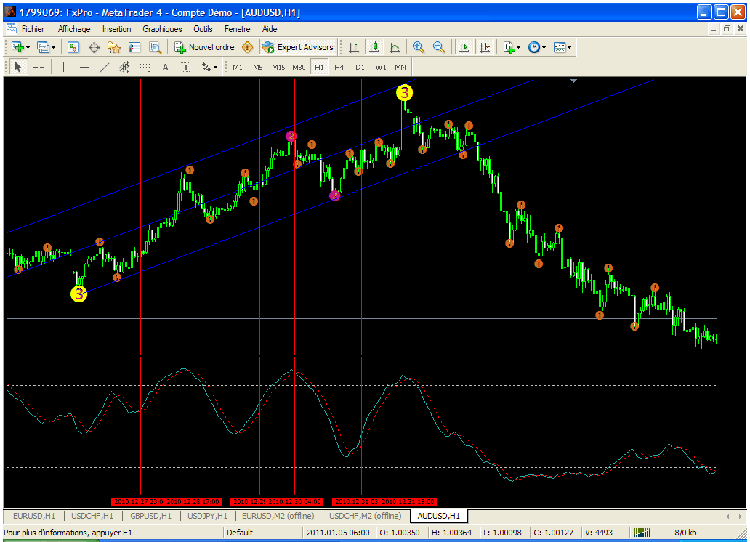Select the vertical line drawing tool
The image size is (750, 542).
(x=63, y=67)
